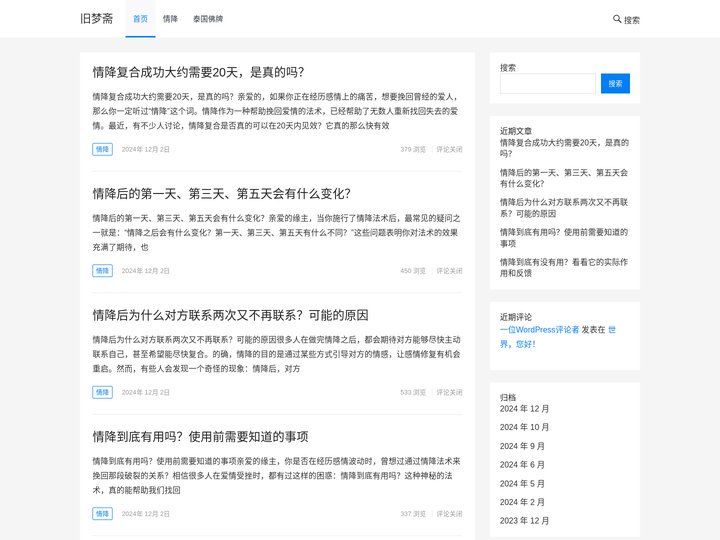Viewport: 720px width, 540px height.
Task: Open recent post 情降复合成功大约需要20天 in sidebar
Action: click(x=564, y=148)
